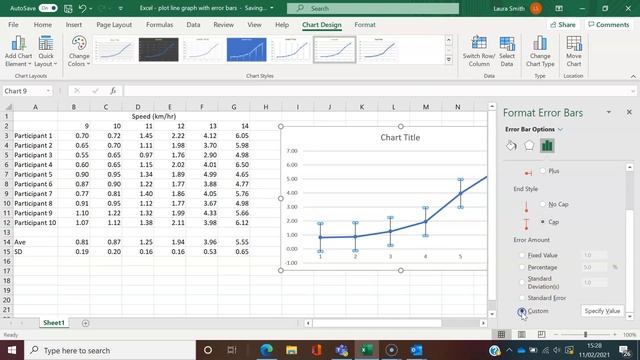The height and width of the screenshot is (360, 640).
Task: Open the View tab
Action: click(254, 25)
